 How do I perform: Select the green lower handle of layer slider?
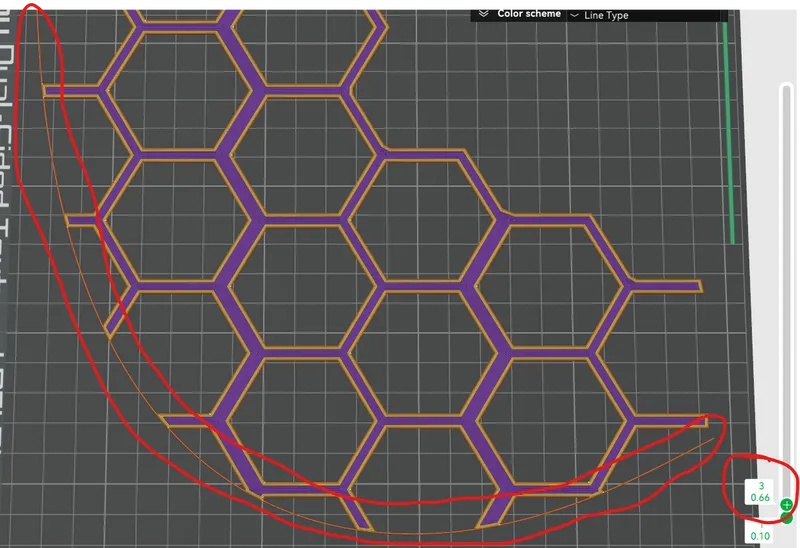click(x=787, y=518)
